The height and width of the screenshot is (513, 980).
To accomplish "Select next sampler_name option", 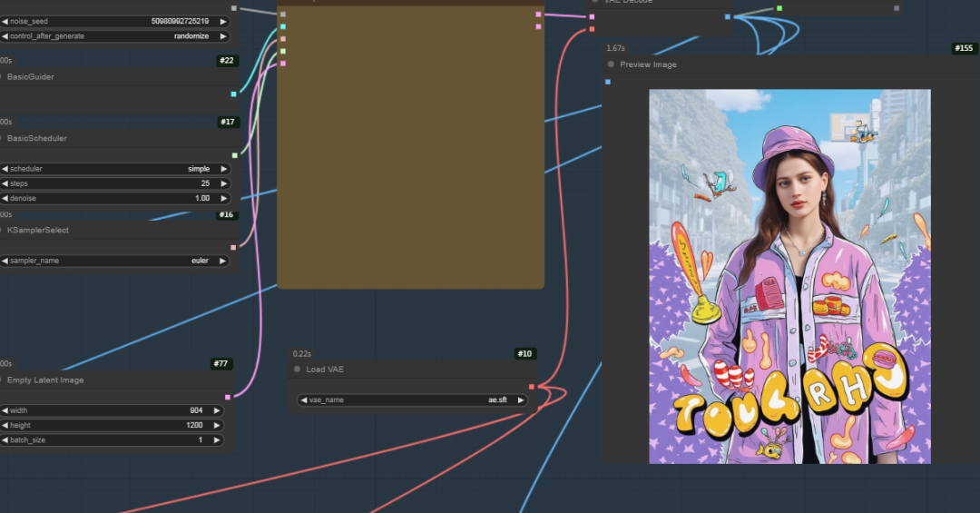I will click(223, 261).
